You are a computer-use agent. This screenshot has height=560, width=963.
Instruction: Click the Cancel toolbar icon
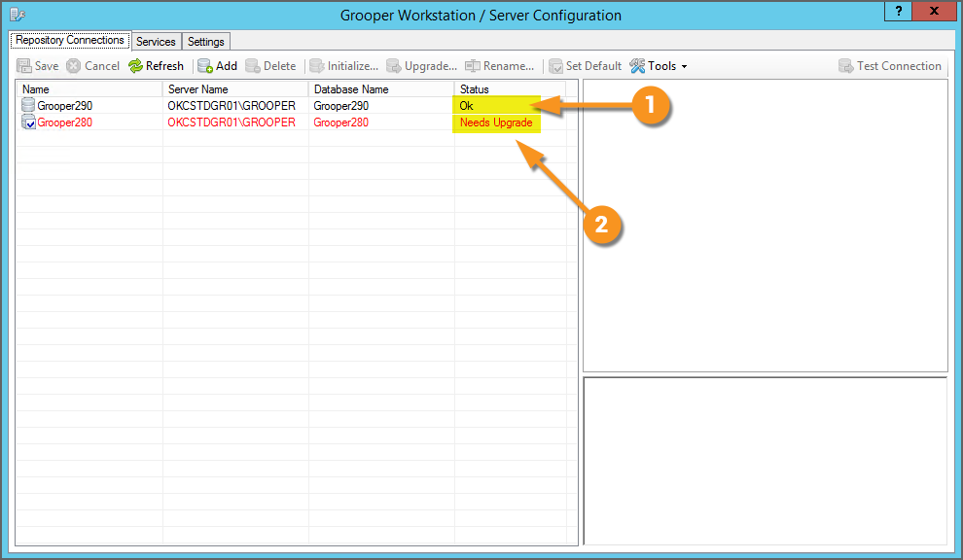pyautogui.click(x=74, y=66)
